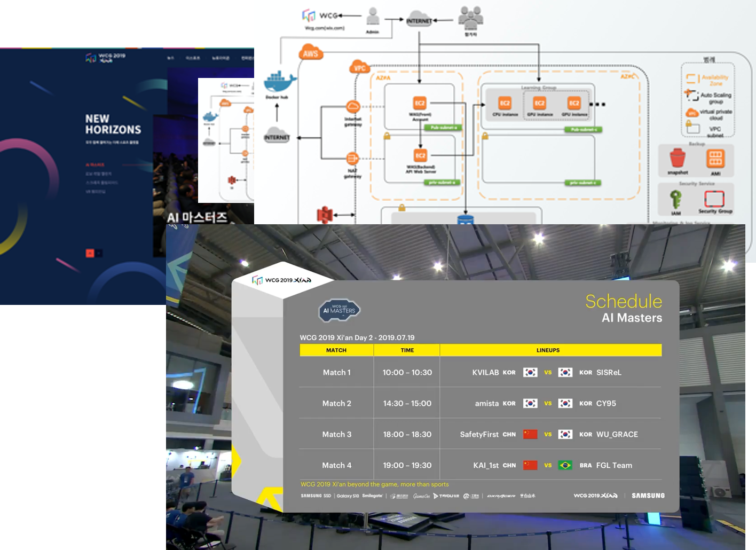Viewport: 756px width, 550px height.
Task: Click the 19:00 – 19:30 time cell
Action: coord(407,466)
